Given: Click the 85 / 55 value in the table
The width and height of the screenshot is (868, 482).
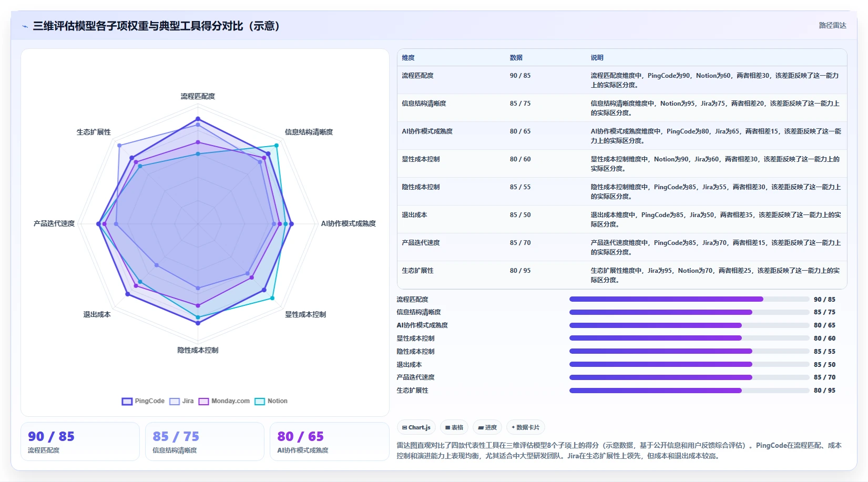Looking at the screenshot, I should pyautogui.click(x=520, y=187).
